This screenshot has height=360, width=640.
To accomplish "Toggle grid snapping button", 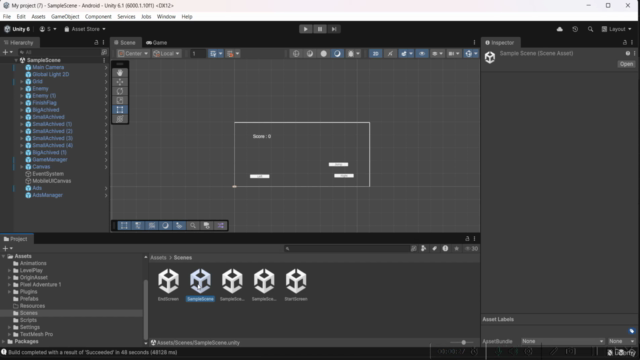I will click(213, 53).
